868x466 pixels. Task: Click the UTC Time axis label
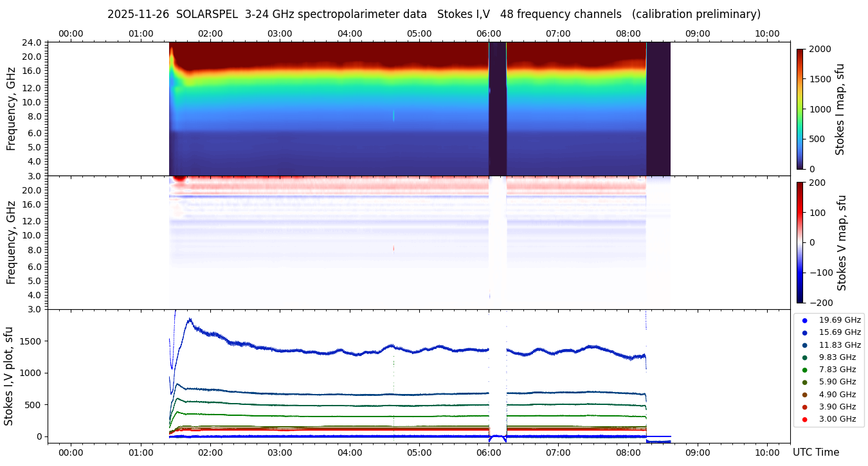click(815, 453)
